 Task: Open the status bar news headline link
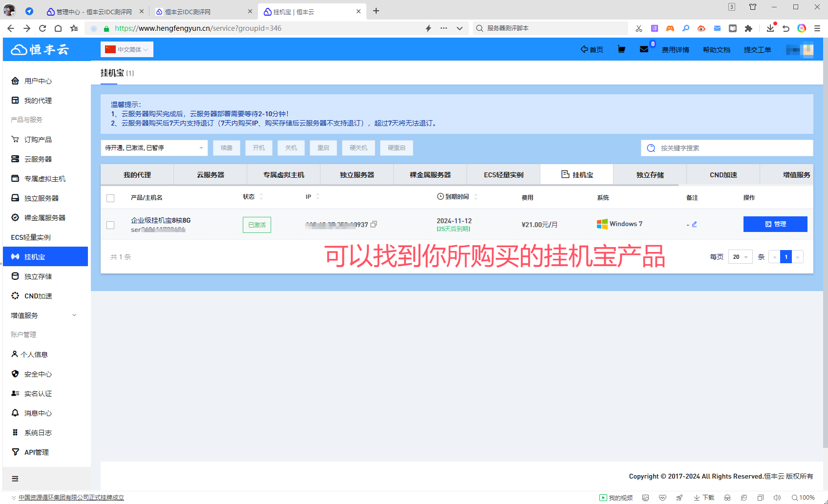[71, 498]
